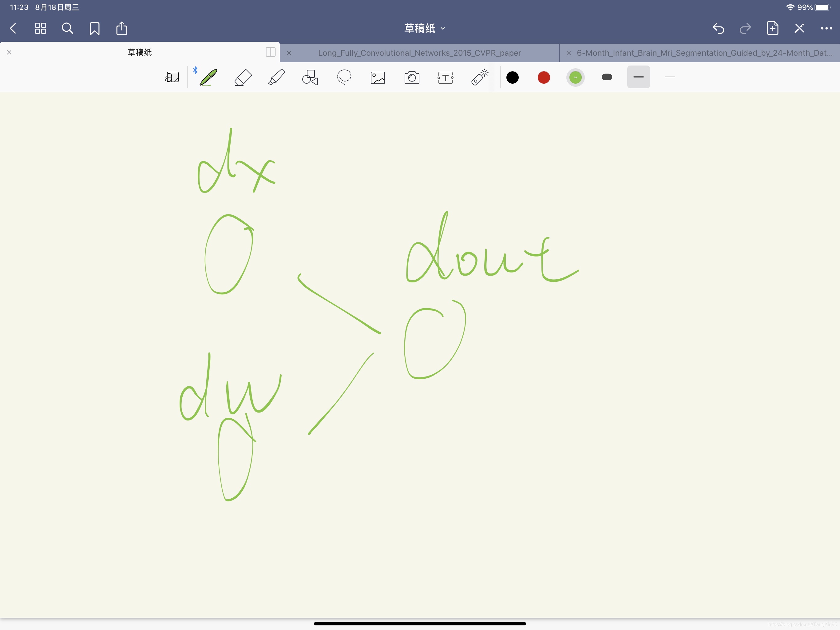This screenshot has width=840, height=630.
Task: Switch to Long_Fully_Convolutional_Networks tab
Action: click(x=419, y=53)
